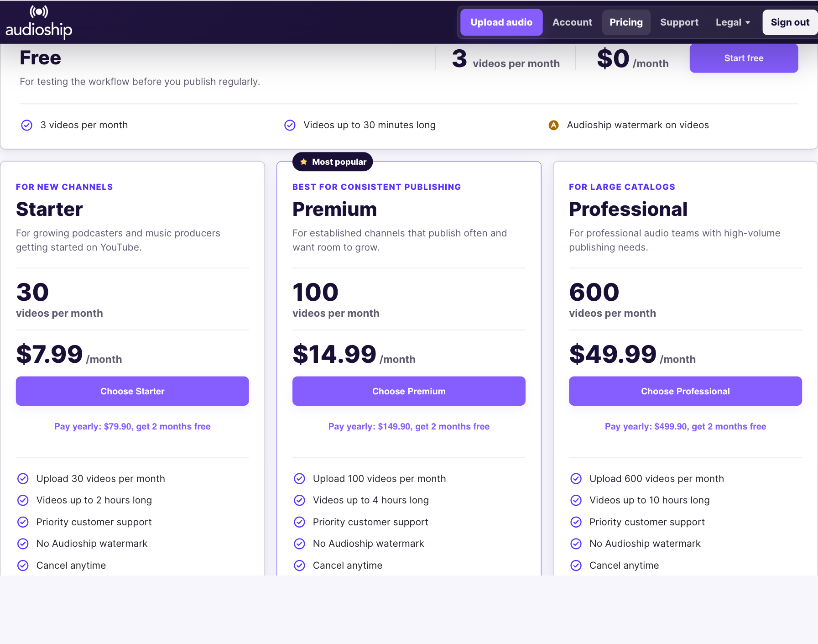
Task: Click Premium plan's Priority customer support check icon
Action: [x=299, y=522]
